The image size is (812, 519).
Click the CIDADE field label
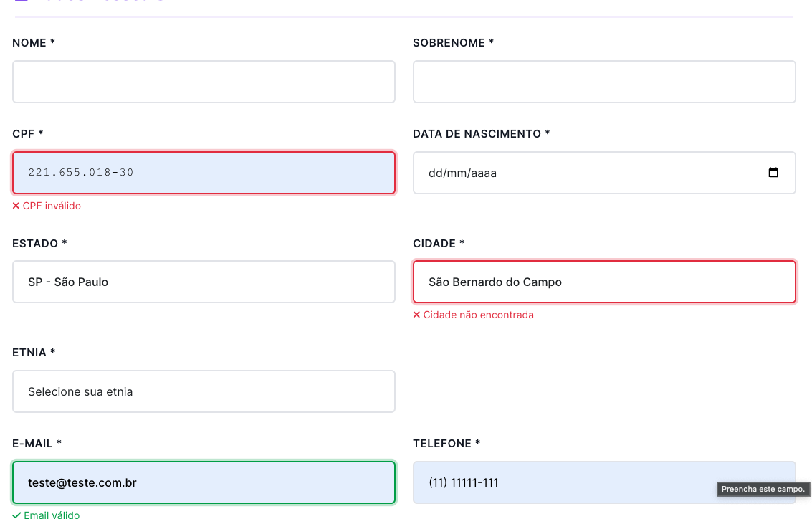point(439,244)
